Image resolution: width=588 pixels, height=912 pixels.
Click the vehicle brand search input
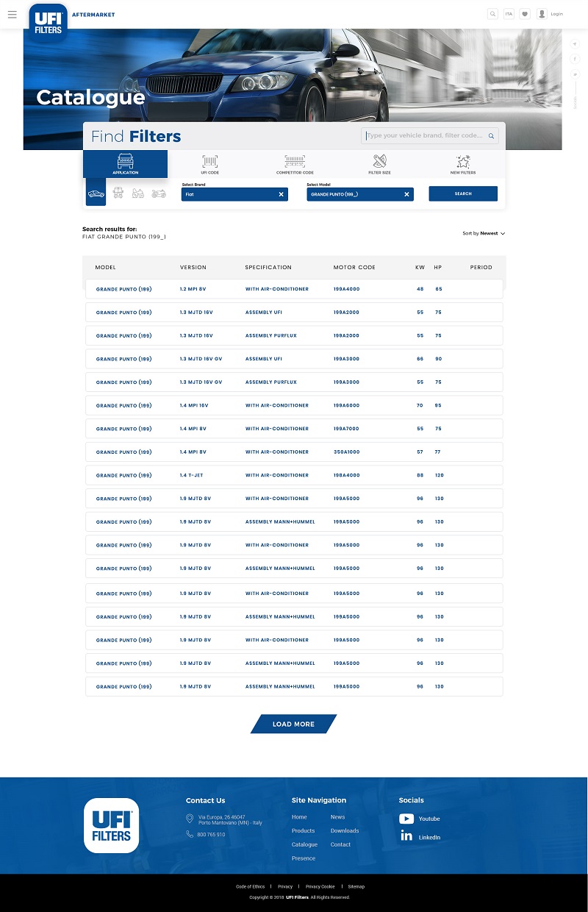(425, 136)
